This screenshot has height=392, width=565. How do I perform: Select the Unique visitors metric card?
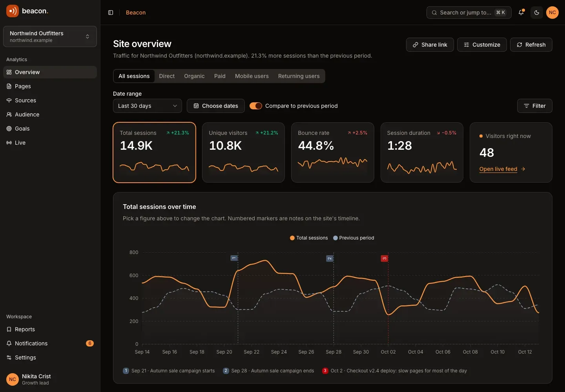243,152
